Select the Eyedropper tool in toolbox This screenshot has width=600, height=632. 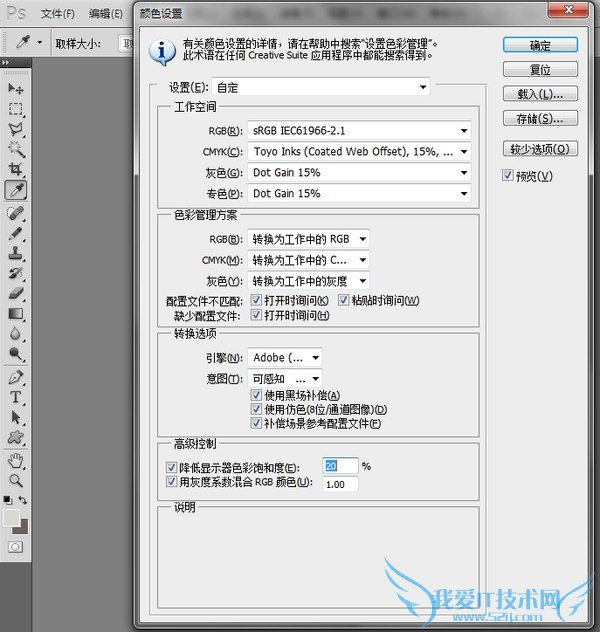pos(16,190)
